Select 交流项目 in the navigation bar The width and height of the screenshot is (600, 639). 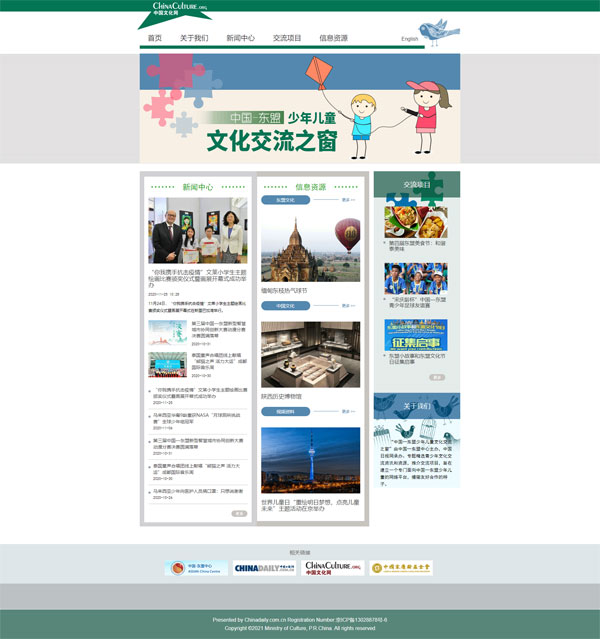(x=287, y=38)
